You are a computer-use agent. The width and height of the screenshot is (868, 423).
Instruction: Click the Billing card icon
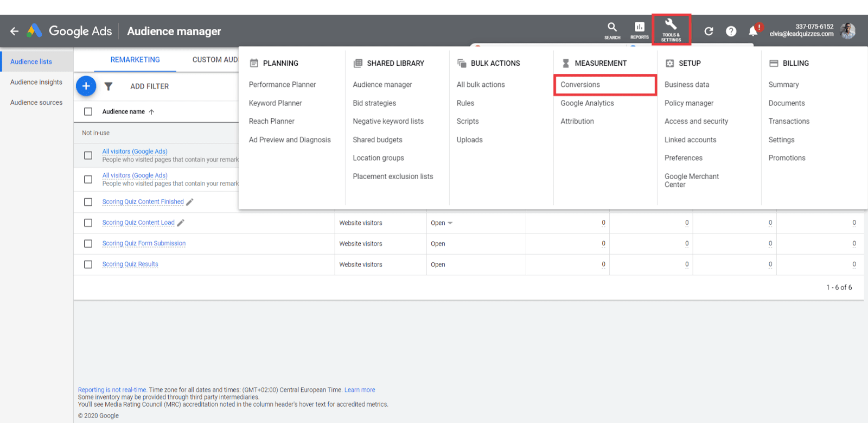point(774,63)
